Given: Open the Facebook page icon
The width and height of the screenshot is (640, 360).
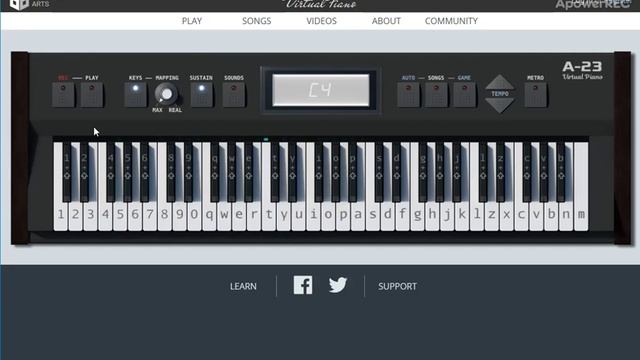Looking at the screenshot, I should [x=303, y=285].
